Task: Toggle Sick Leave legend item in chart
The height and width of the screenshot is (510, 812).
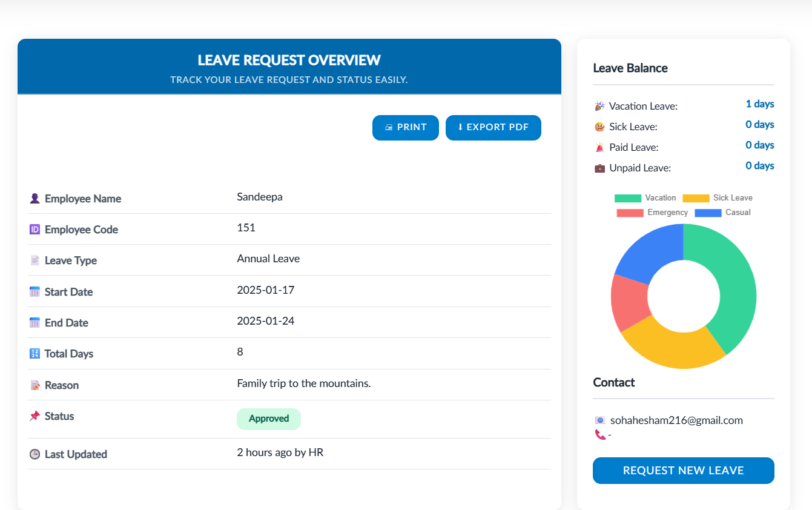Action: (718, 198)
